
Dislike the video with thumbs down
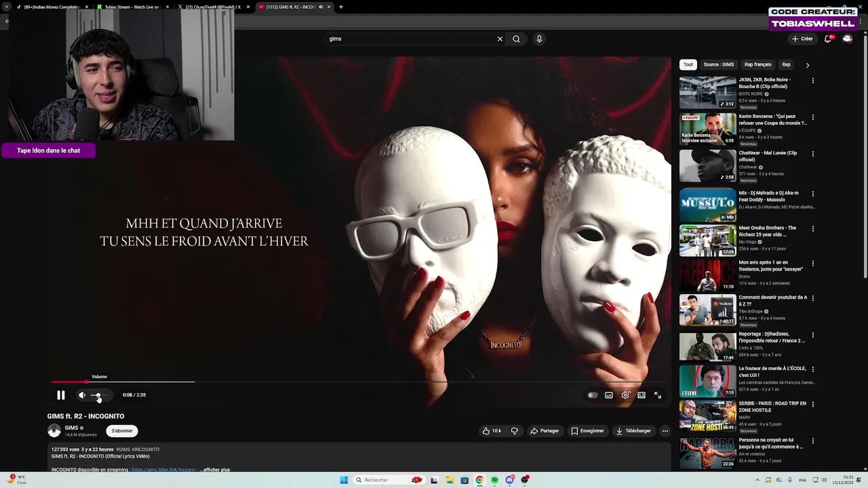515,431
